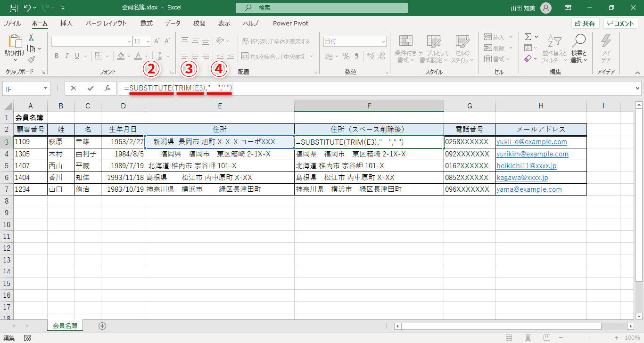Save the workbook with the floppy icon
Image resolution: width=644 pixels, height=343 pixels.
(x=14, y=8)
